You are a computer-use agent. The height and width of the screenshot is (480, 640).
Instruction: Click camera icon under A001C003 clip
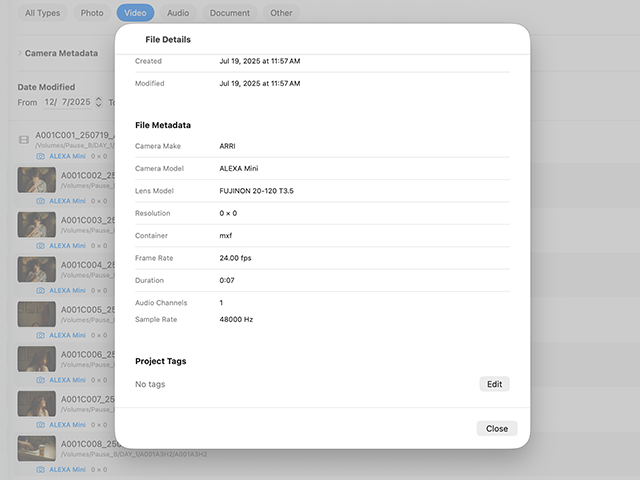tap(40, 246)
